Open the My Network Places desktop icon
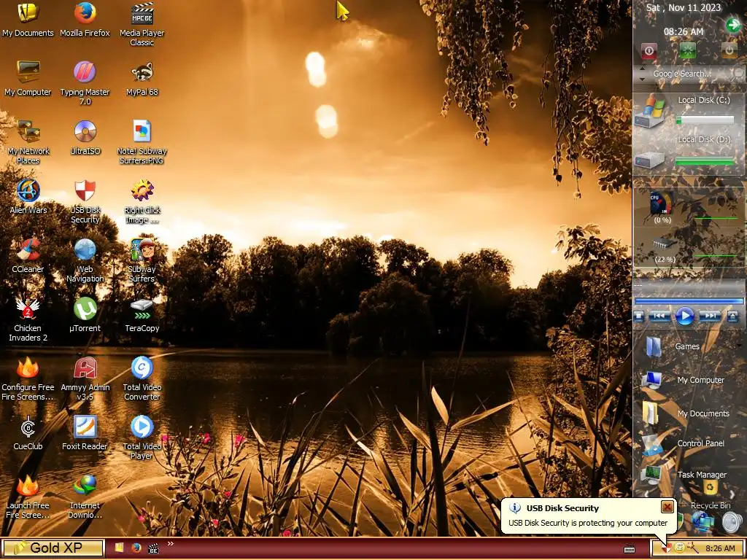The width and height of the screenshot is (747, 560). [28, 142]
